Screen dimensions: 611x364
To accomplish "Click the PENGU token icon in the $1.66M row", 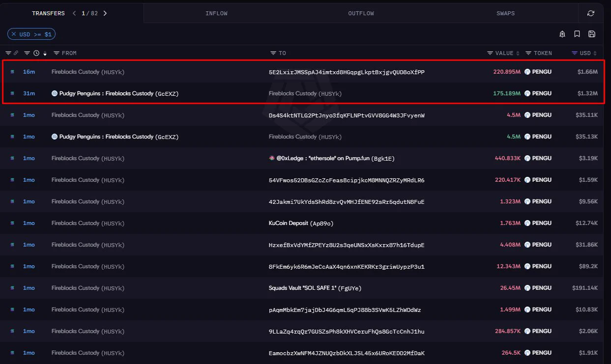I will (527, 72).
